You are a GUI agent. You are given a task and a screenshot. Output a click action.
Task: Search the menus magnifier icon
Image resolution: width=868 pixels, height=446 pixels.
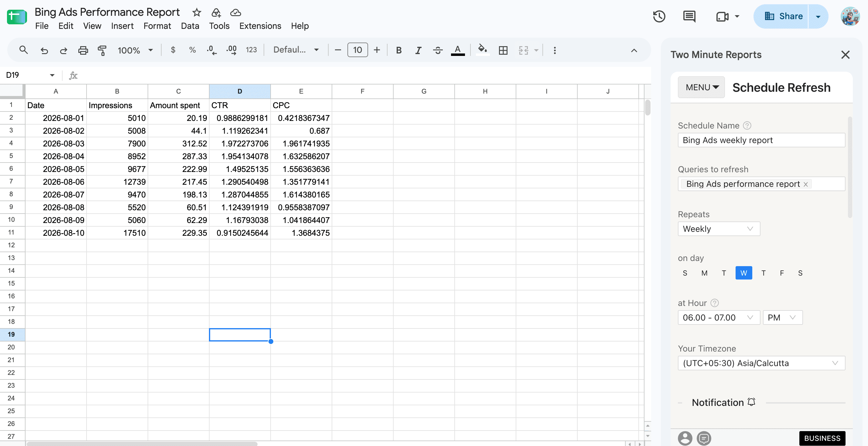click(x=23, y=50)
